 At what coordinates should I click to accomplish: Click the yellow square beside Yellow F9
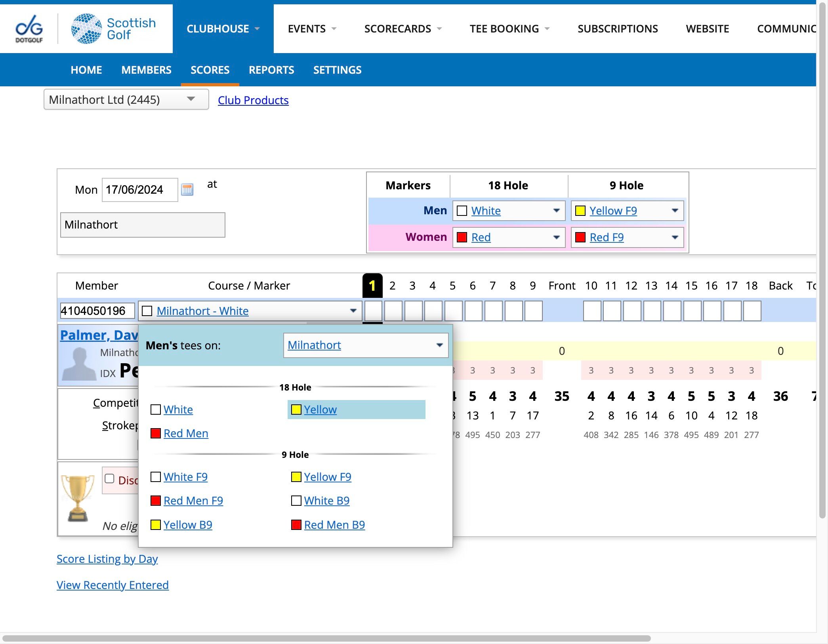(x=296, y=477)
